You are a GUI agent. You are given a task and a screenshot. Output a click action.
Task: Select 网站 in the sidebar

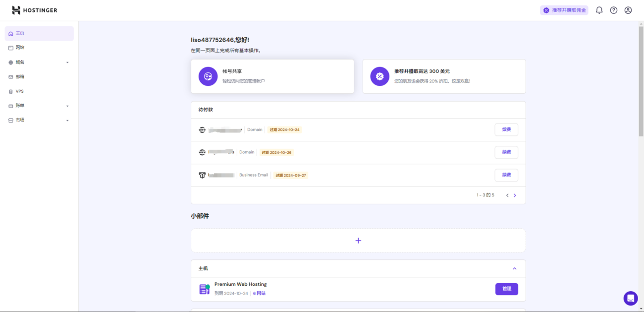click(20, 47)
